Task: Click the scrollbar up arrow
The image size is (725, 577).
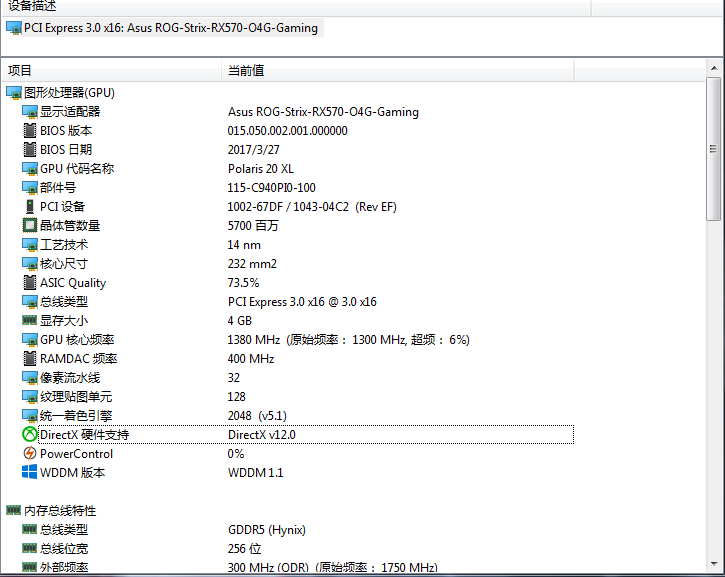Action: [x=714, y=68]
